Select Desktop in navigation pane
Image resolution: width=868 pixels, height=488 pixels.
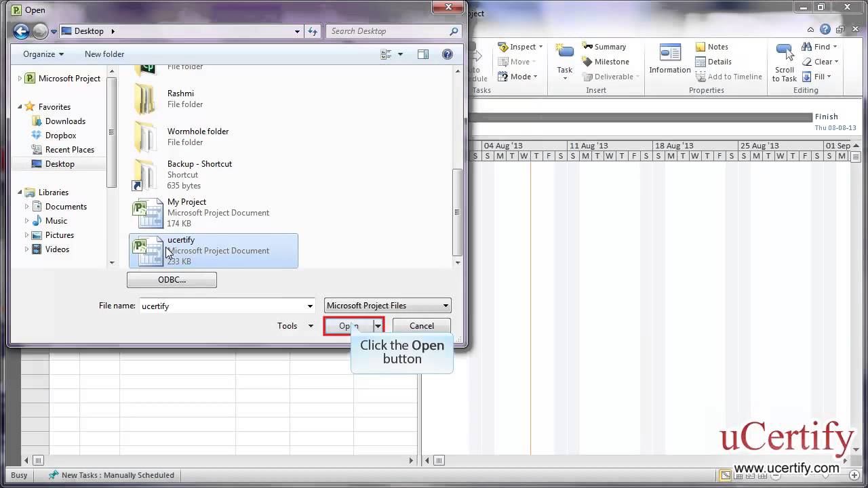tap(60, 164)
